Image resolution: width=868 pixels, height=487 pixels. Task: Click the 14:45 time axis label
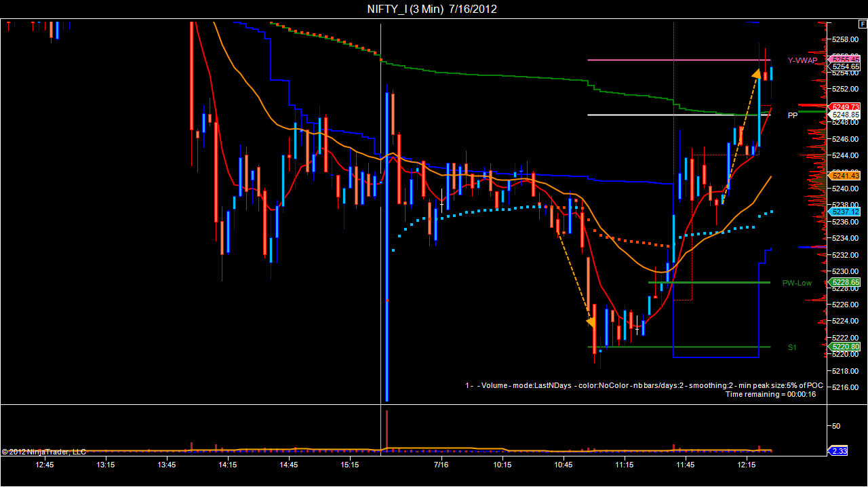[288, 465]
